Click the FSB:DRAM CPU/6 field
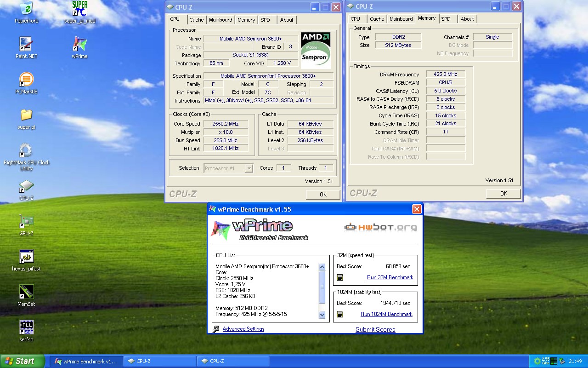The height and width of the screenshot is (368, 588). click(446, 82)
